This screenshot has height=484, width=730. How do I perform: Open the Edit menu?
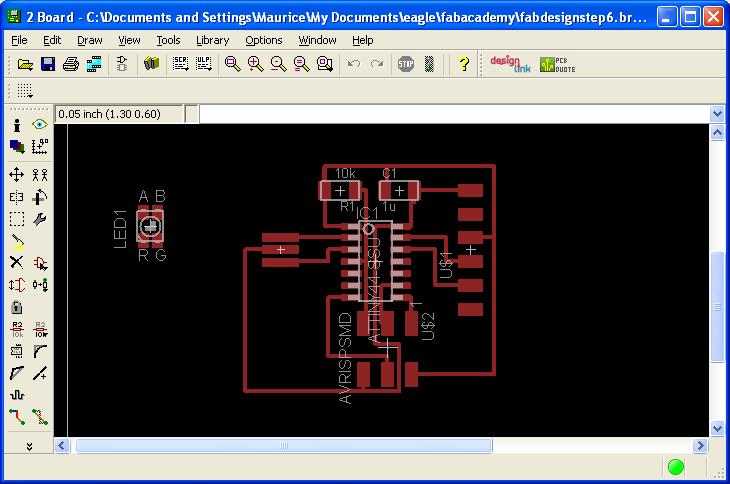[52, 40]
